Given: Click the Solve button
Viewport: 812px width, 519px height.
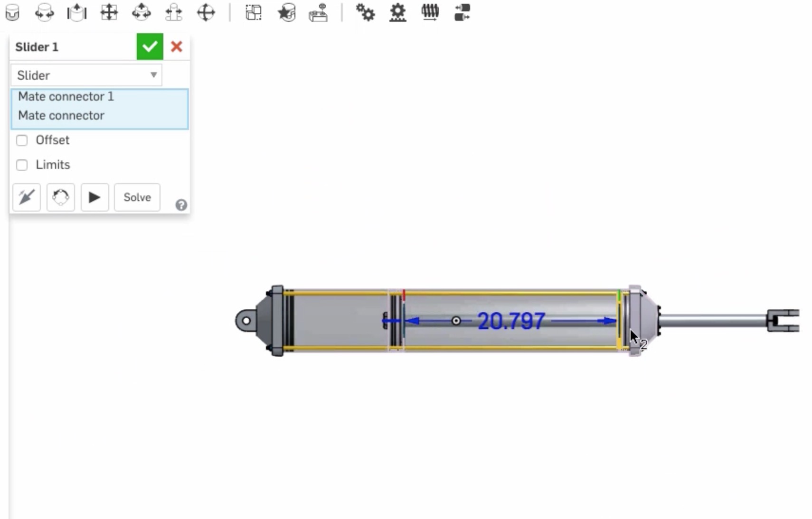Looking at the screenshot, I should (137, 197).
